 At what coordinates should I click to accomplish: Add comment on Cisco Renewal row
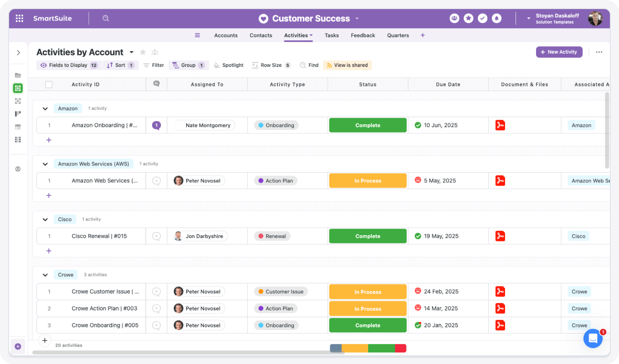[x=156, y=236]
